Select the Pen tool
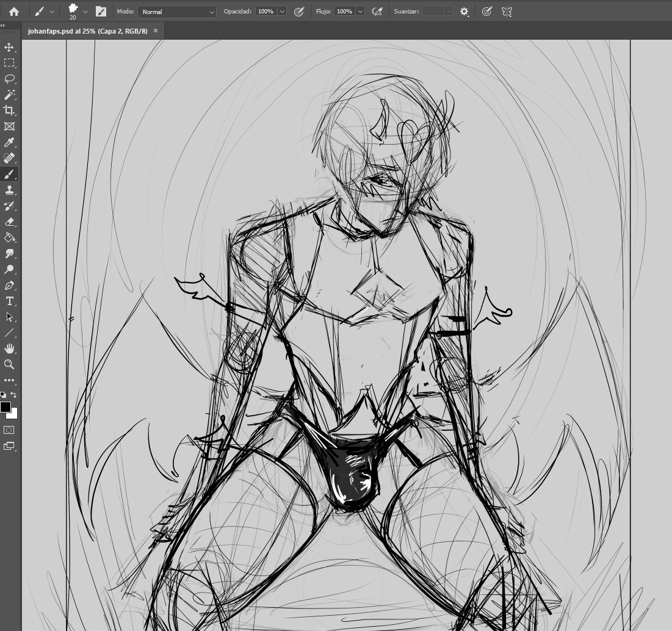Screen dimensions: 672x631 [x=9, y=286]
